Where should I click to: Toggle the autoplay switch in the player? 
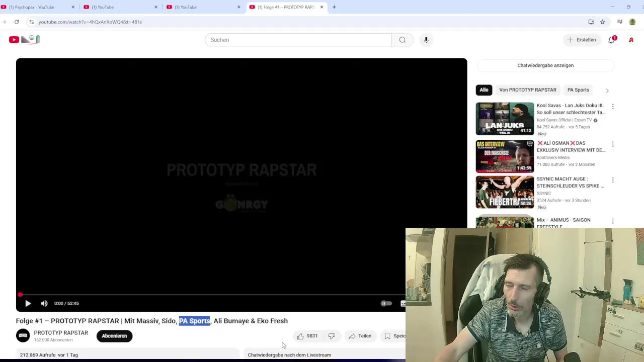point(386,303)
